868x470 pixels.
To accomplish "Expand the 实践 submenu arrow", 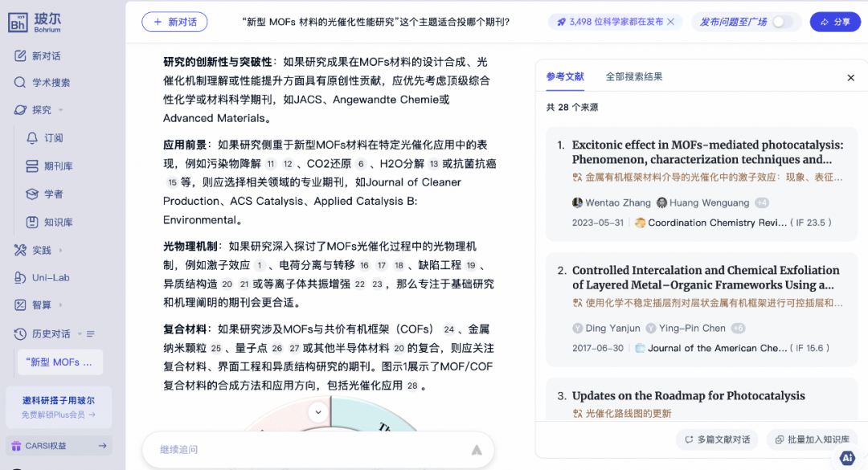I will click(x=61, y=250).
